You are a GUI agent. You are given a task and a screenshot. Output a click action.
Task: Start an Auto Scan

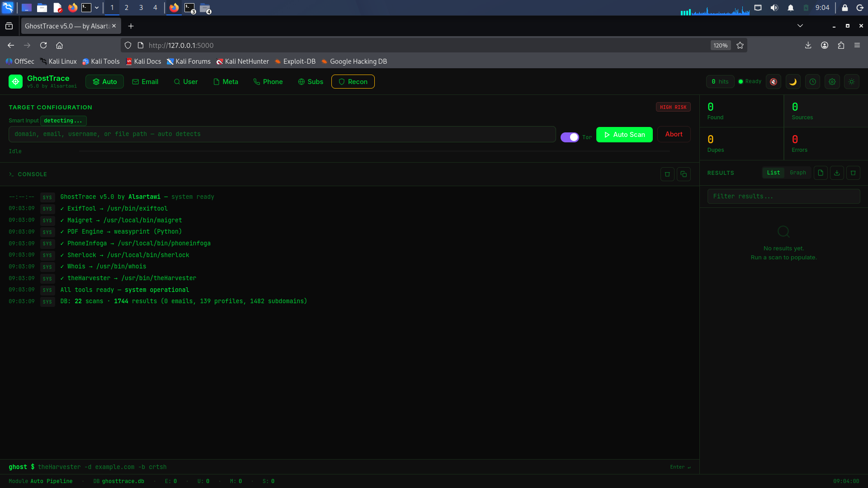point(624,134)
